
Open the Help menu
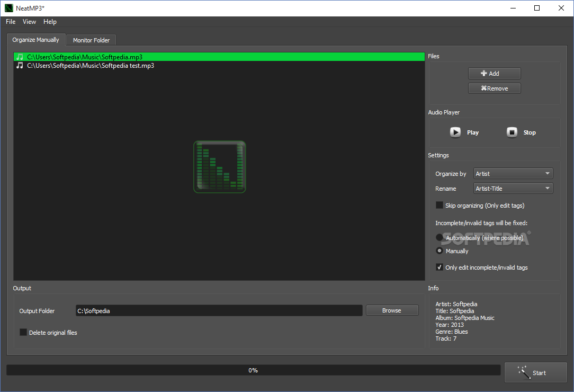(50, 22)
